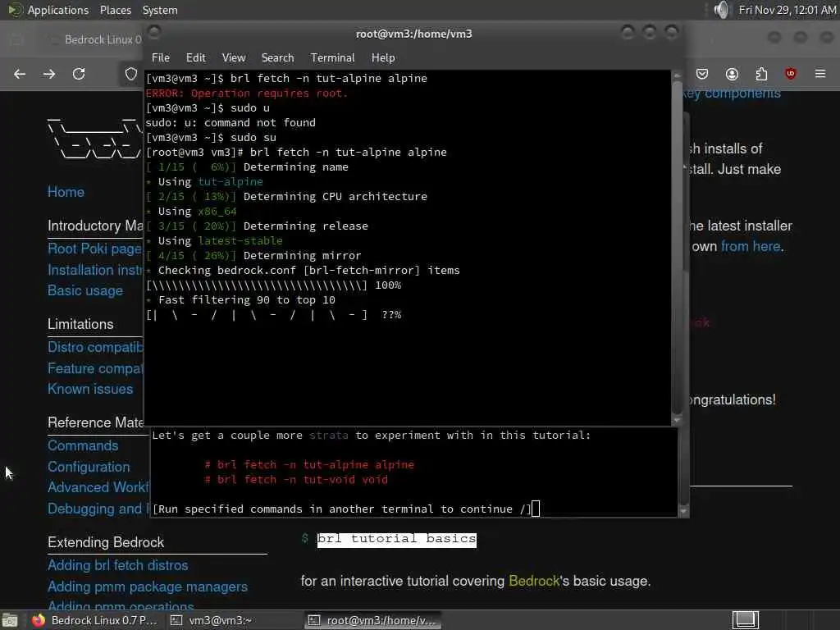The image size is (840, 630).
Task: Click the show desktop icon in taskbar
Action: pyautogui.click(x=10, y=620)
